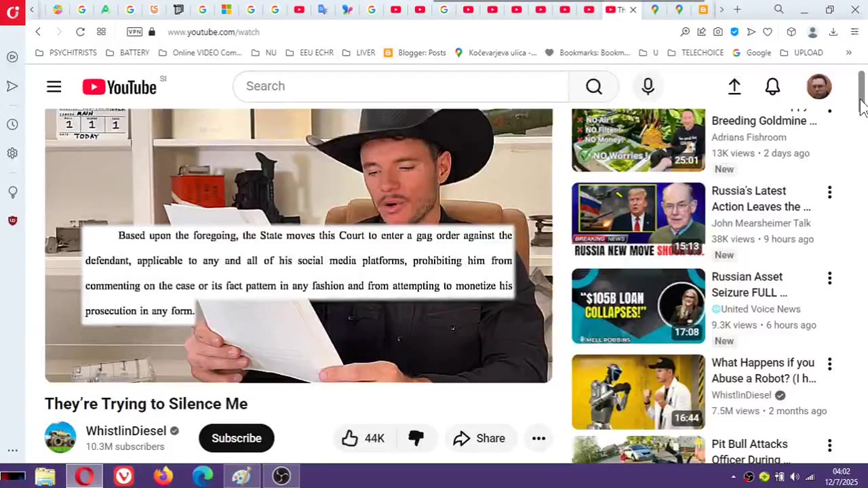Screen dimensions: 868x488
Task: Open the Speed Dial start page icon
Action: coord(101,32)
